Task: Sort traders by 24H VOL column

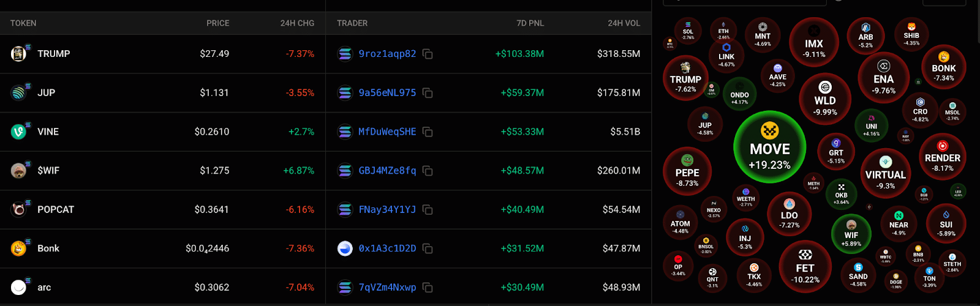Action: pos(624,23)
